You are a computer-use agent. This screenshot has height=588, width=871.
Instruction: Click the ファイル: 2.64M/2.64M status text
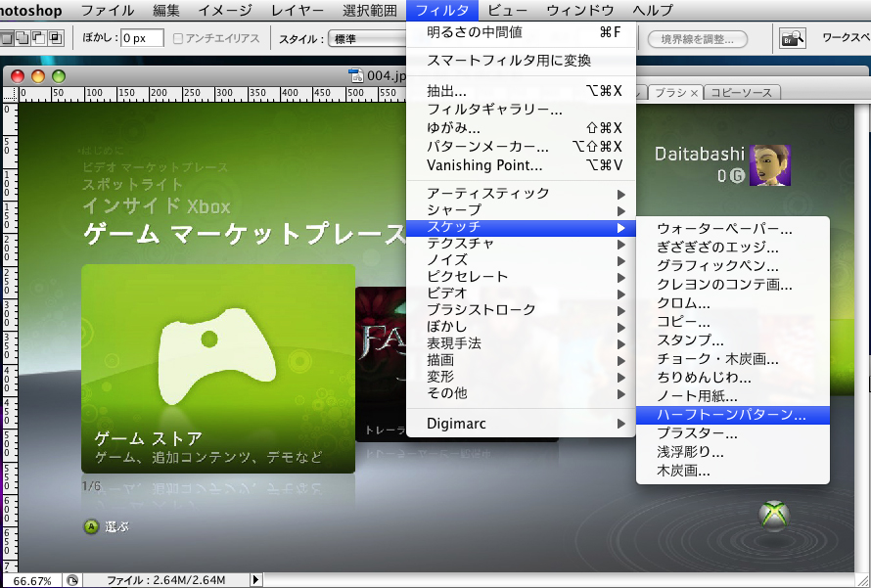[x=166, y=581]
